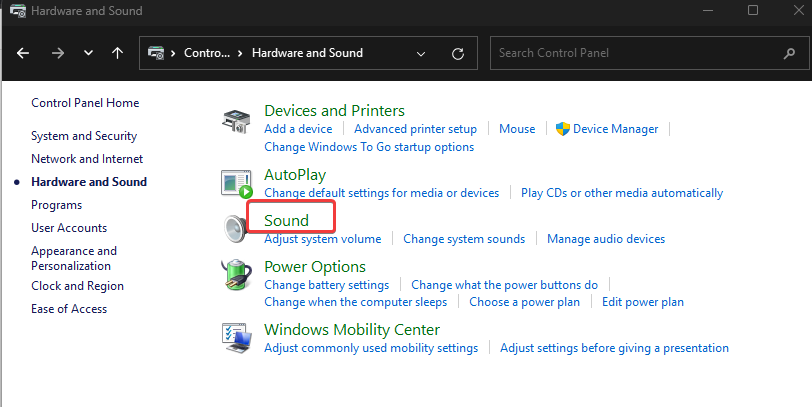Click Choose a power plan
This screenshot has width=812, height=407.
(x=524, y=302)
